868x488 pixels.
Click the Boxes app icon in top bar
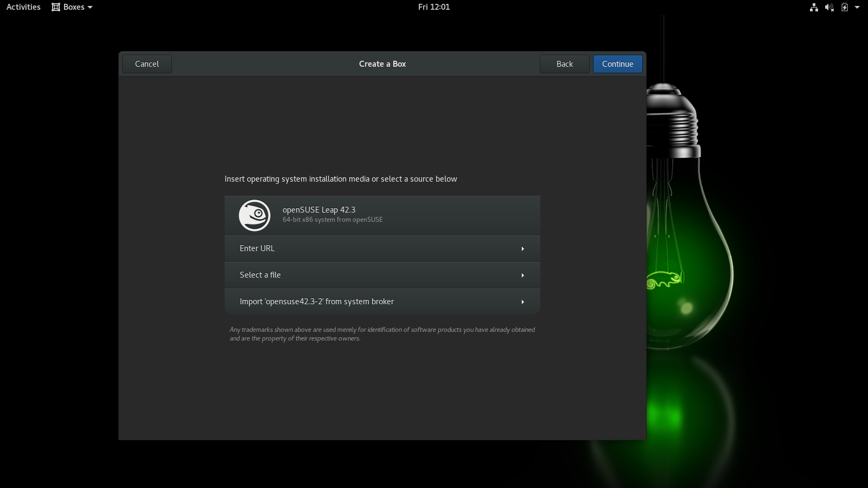[x=56, y=7]
